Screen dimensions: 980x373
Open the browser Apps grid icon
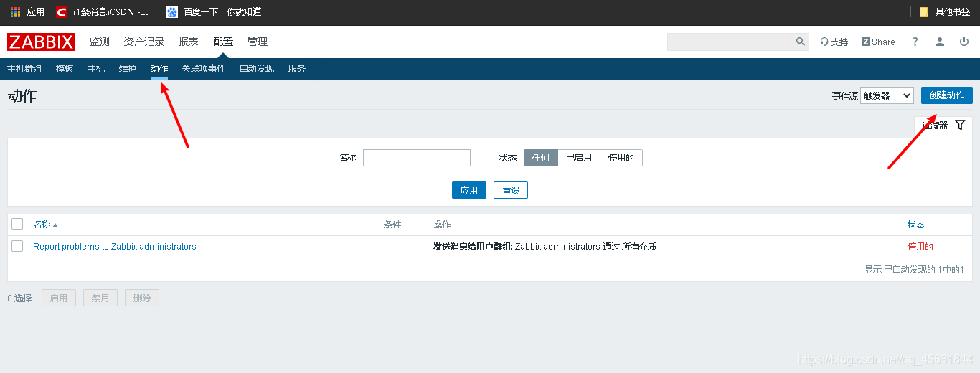point(16,11)
